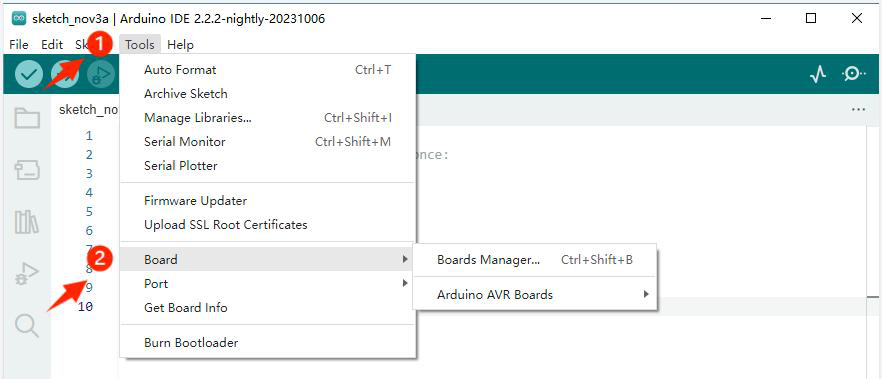The image size is (882, 379).
Task: Expand the Port submenu entry
Action: click(x=268, y=284)
